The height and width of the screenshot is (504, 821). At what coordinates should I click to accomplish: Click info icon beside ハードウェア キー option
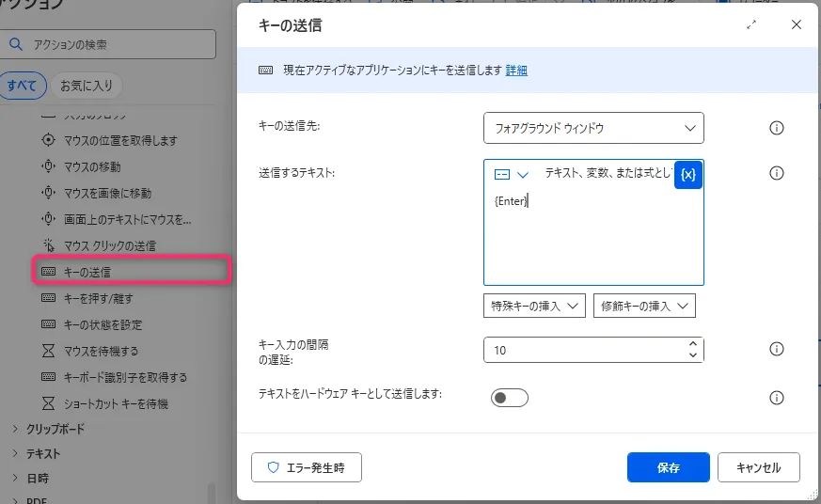pos(777,398)
